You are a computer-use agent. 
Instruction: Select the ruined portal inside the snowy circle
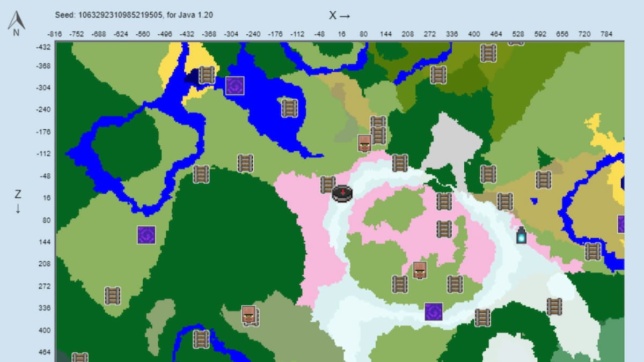pos(434,312)
